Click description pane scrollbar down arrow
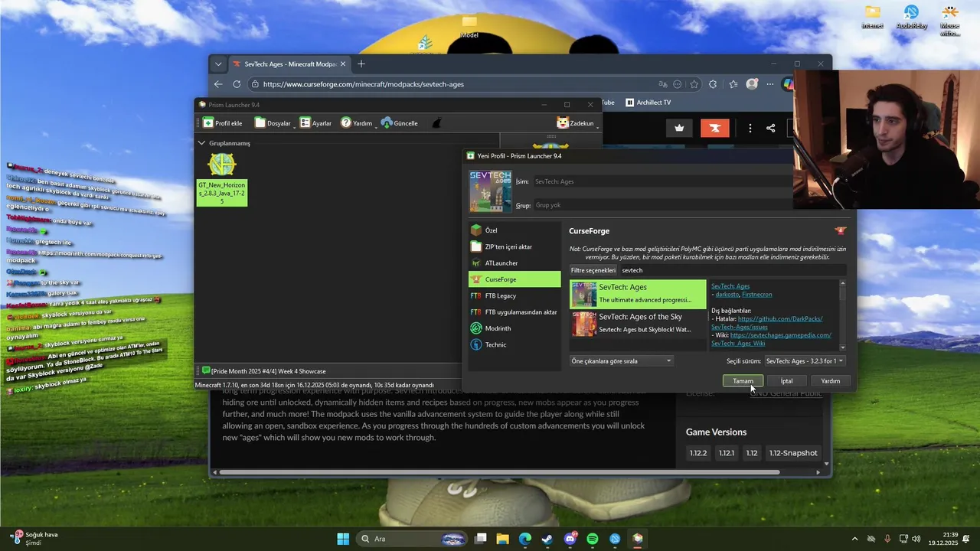 842,347
